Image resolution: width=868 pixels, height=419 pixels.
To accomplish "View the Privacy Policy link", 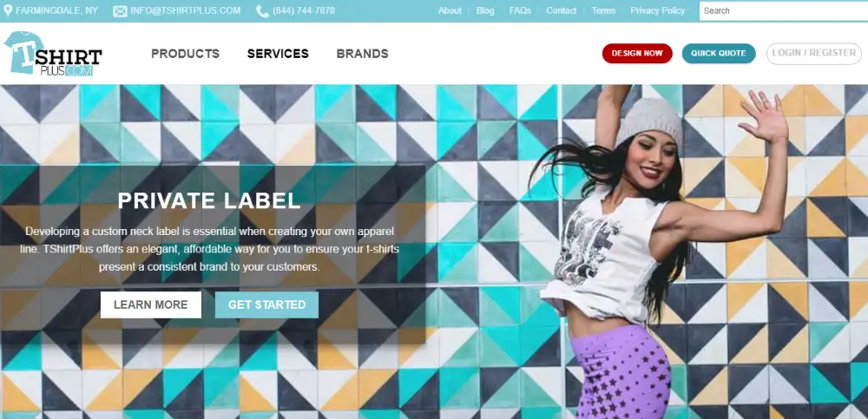I will [x=658, y=10].
